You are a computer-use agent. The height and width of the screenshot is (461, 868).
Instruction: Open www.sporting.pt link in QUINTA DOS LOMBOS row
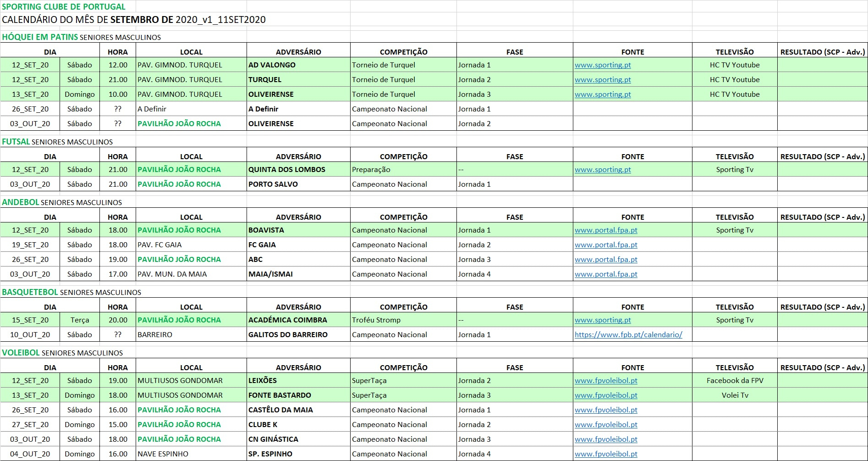pyautogui.click(x=603, y=170)
